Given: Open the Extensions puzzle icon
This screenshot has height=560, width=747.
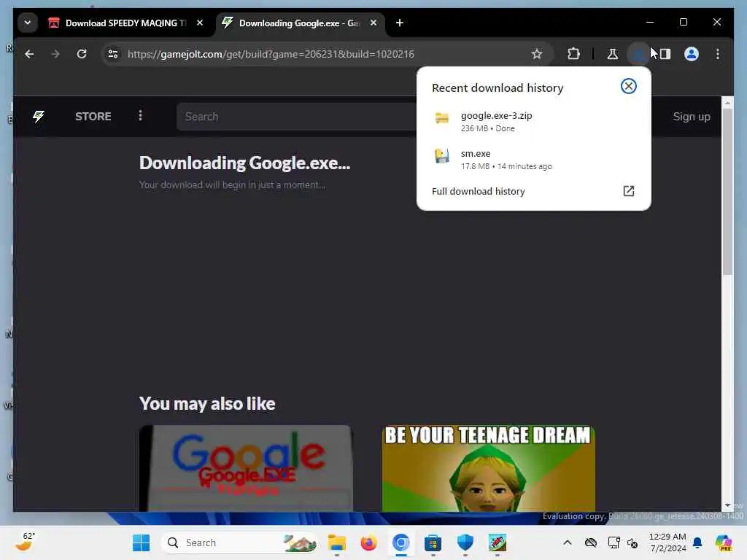Looking at the screenshot, I should (x=574, y=54).
